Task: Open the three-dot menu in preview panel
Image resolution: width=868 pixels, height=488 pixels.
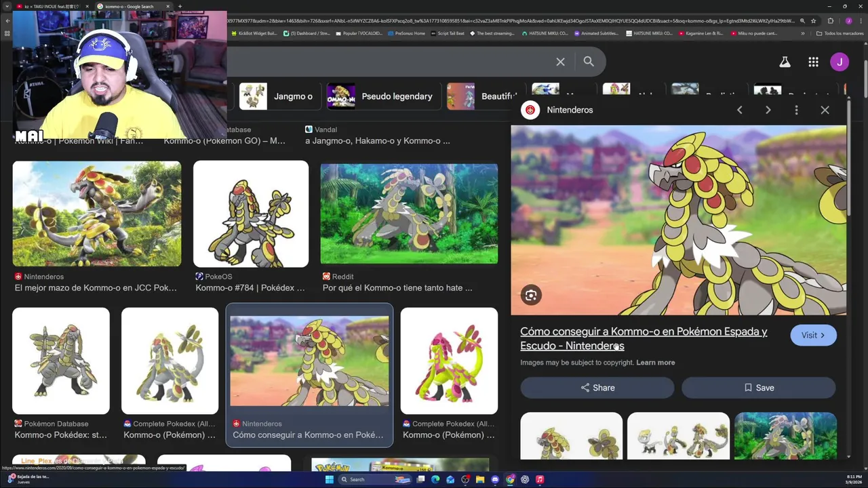Action: [x=796, y=110]
